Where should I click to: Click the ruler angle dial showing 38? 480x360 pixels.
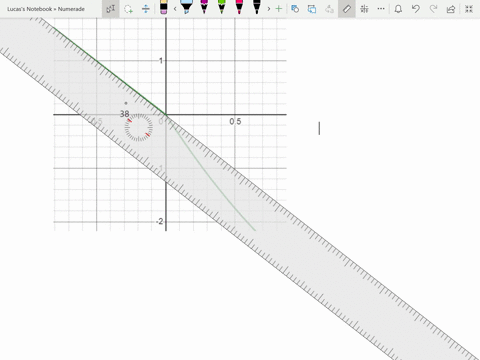pos(139,127)
